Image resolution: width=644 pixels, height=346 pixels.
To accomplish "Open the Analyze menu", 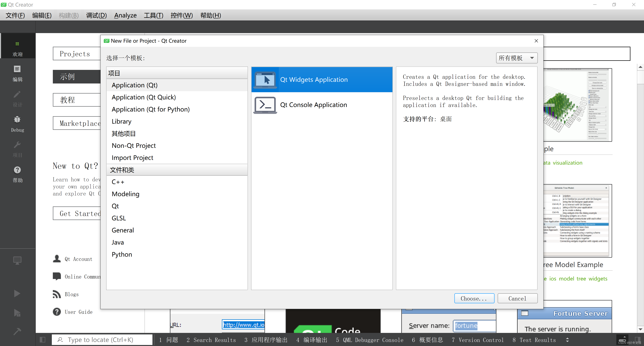I will 125,15.
